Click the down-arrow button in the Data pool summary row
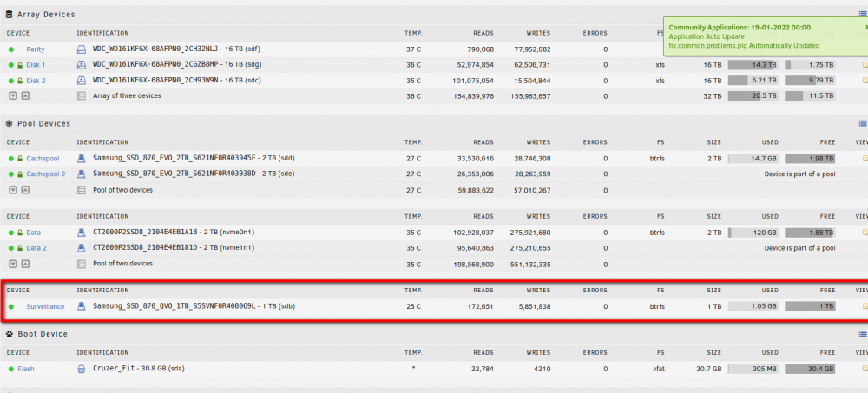This screenshot has width=868, height=393. [13, 264]
